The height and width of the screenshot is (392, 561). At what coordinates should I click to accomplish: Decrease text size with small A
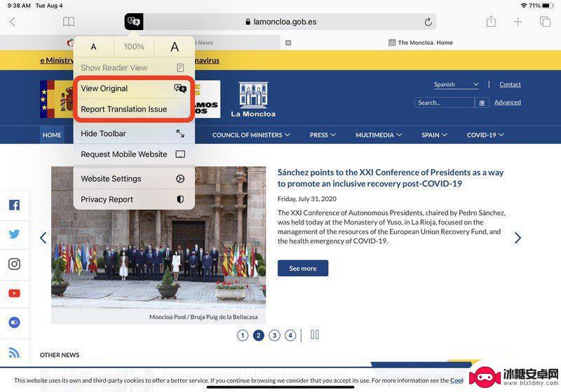(93, 46)
